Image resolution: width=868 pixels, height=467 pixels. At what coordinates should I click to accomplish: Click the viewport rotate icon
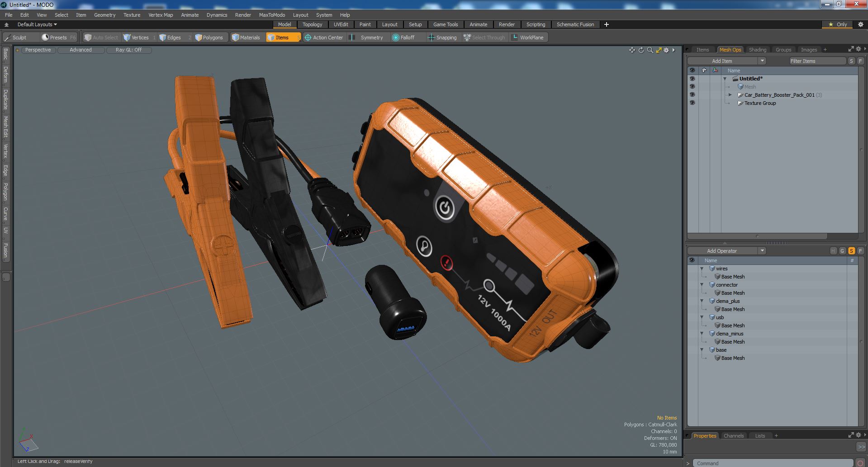click(641, 50)
